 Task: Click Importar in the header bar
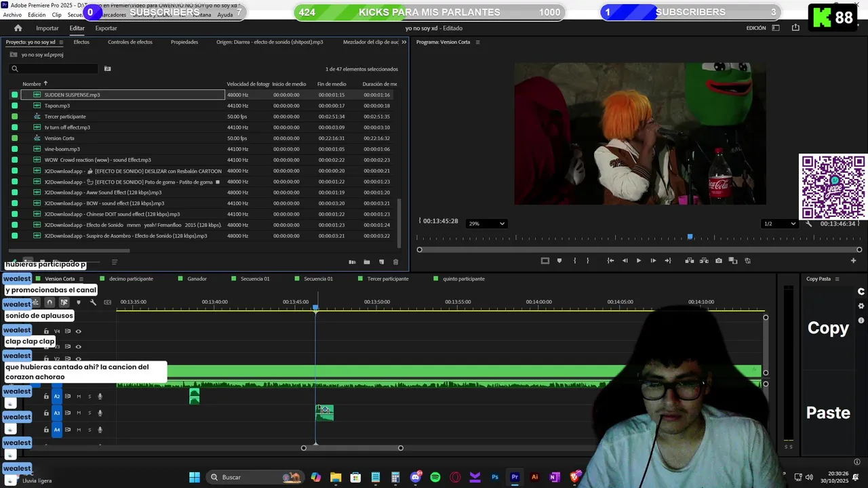pyautogui.click(x=47, y=28)
